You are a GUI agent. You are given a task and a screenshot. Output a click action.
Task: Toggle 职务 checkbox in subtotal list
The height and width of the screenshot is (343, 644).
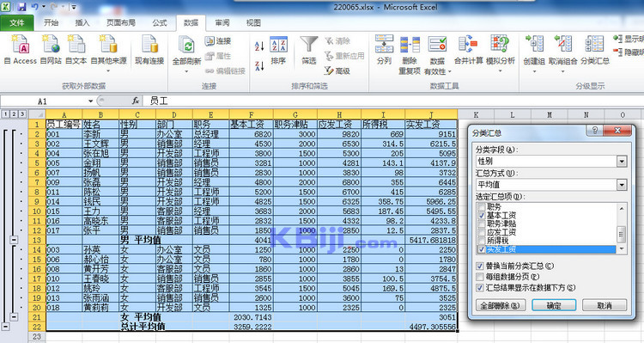(x=482, y=207)
